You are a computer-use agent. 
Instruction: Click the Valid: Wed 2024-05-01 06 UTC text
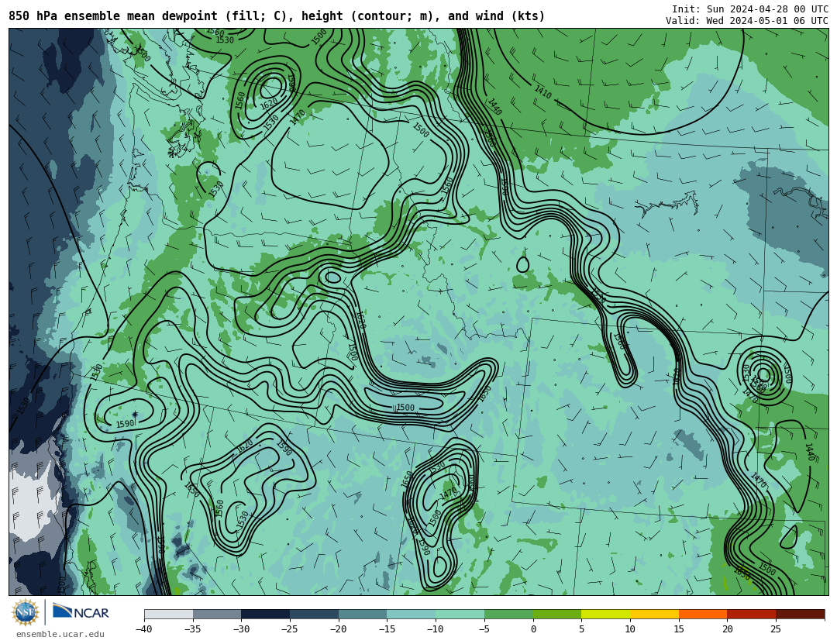[x=747, y=21]
